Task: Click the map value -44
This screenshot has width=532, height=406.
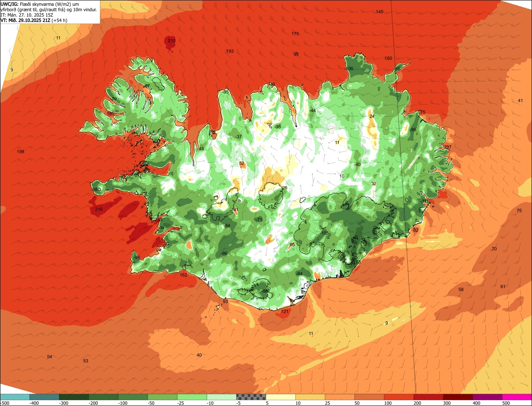Action: click(x=312, y=110)
